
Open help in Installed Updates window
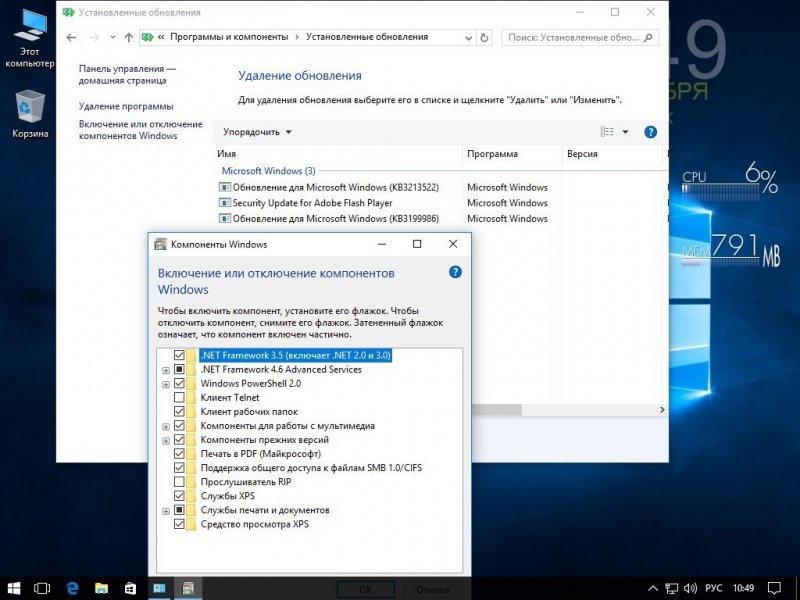click(x=651, y=132)
